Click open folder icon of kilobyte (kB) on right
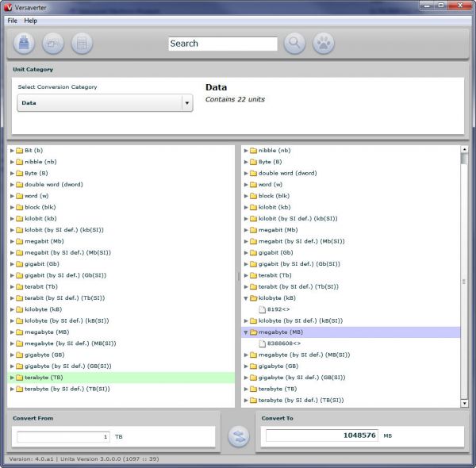Viewport: 476px width, 468px height. pyautogui.click(x=254, y=298)
